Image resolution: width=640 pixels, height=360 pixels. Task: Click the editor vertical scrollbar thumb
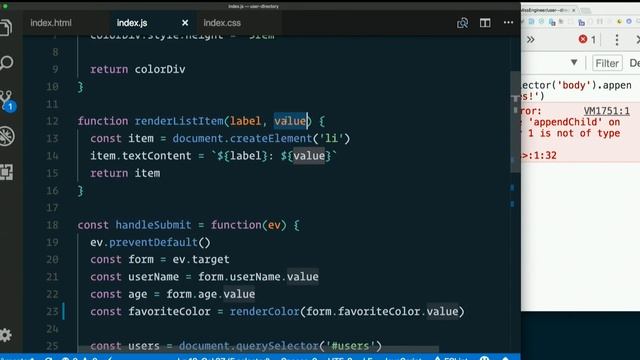pos(515,122)
